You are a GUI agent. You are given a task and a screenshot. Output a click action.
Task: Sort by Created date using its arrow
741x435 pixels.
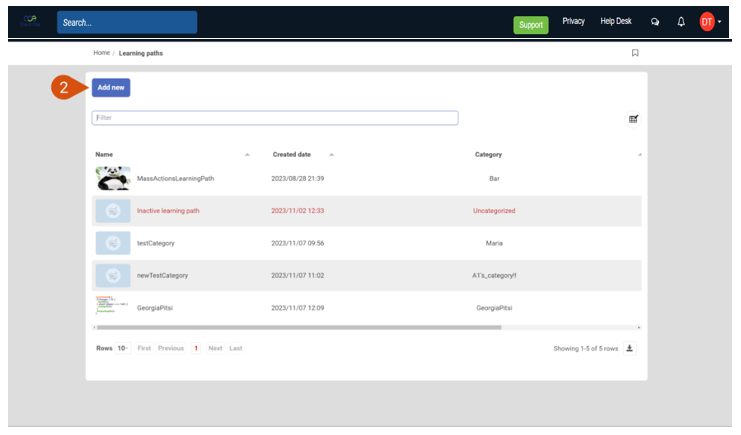pos(331,155)
